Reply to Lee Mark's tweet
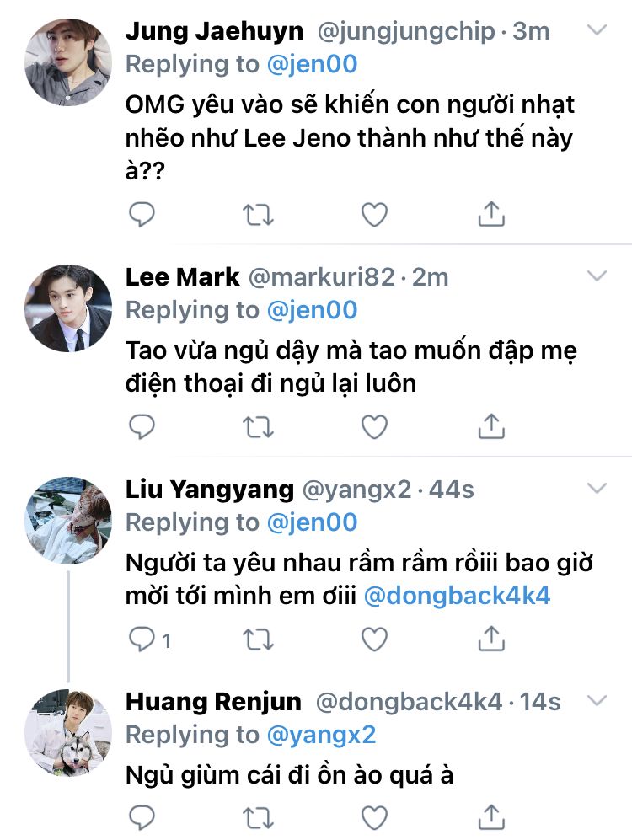The width and height of the screenshot is (632, 840). coord(142,427)
